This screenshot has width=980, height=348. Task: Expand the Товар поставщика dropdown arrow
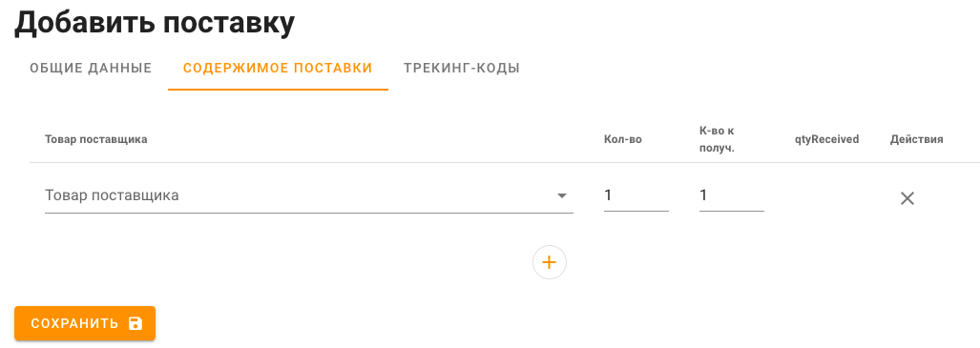562,195
